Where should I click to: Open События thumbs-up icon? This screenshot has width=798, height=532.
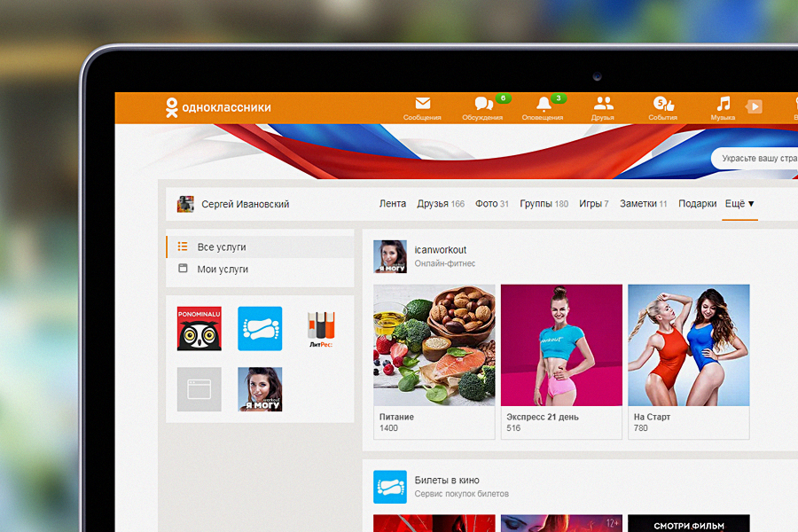[663, 104]
